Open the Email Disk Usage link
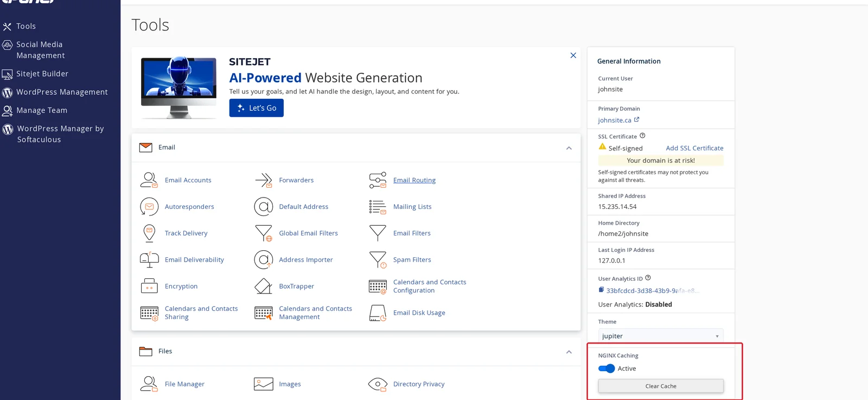Image resolution: width=868 pixels, height=400 pixels. click(x=419, y=313)
